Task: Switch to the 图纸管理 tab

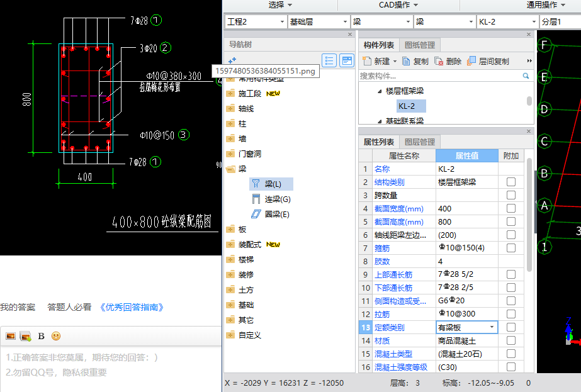Action: pyautogui.click(x=420, y=45)
